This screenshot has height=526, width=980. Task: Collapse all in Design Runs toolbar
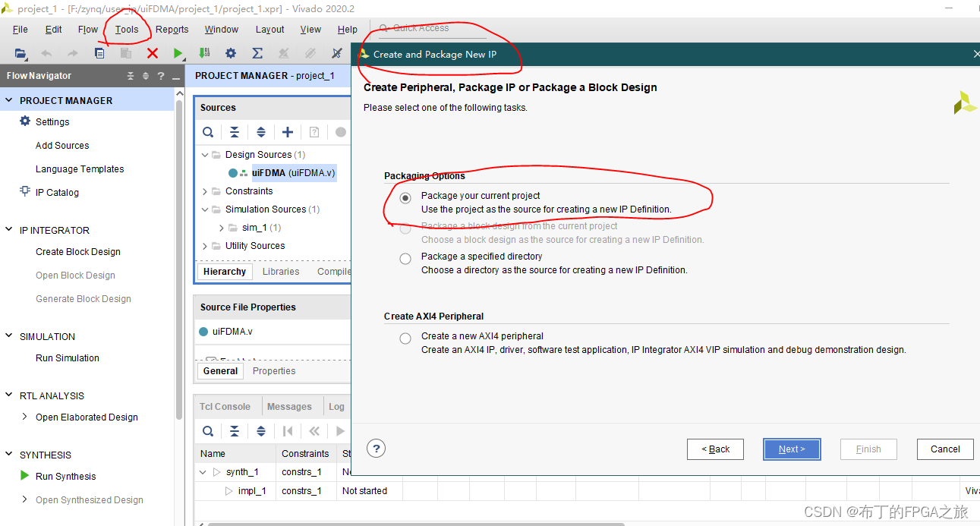coord(235,431)
